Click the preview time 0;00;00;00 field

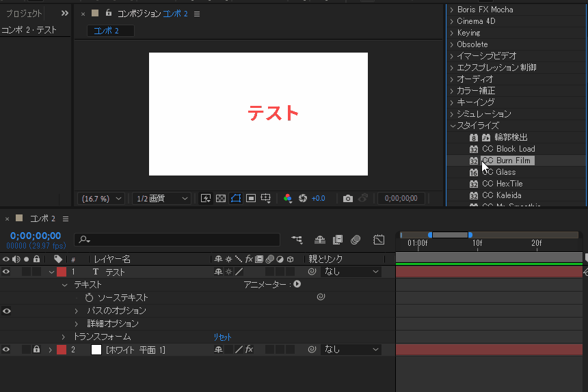(x=401, y=199)
